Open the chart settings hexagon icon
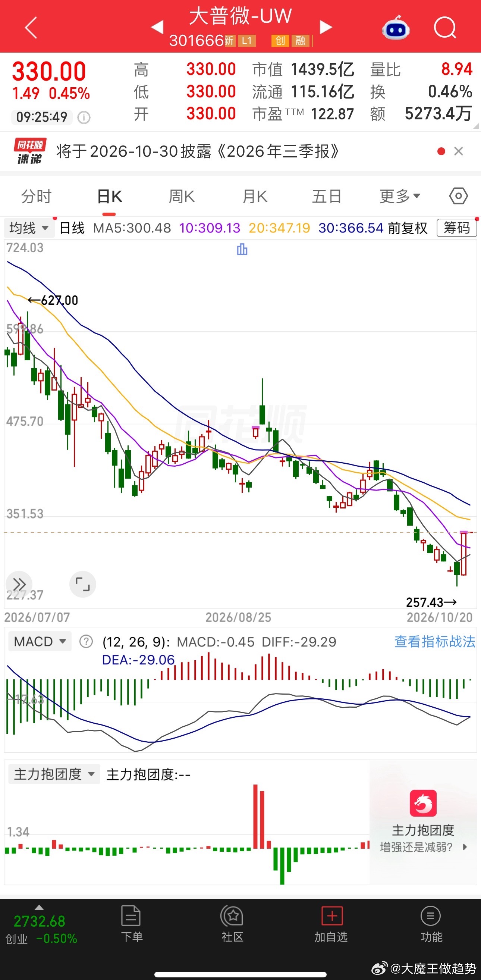481x980 pixels. click(458, 196)
